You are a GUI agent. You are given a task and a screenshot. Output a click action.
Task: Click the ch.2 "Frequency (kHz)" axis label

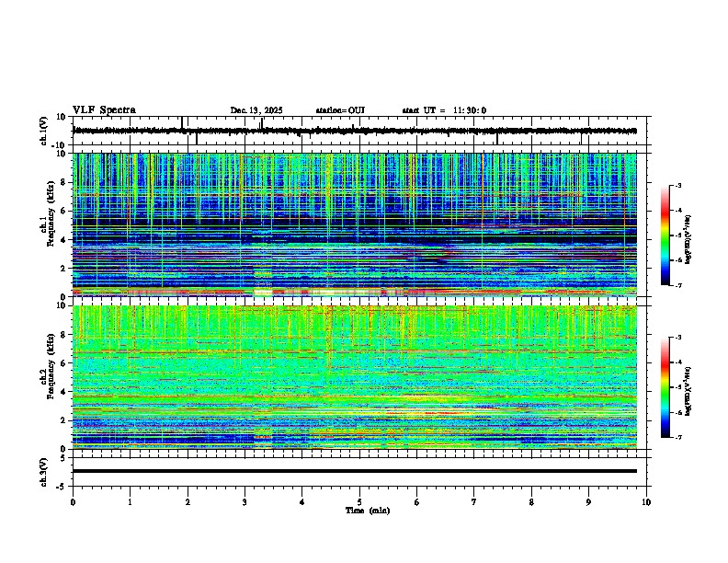click(x=51, y=366)
